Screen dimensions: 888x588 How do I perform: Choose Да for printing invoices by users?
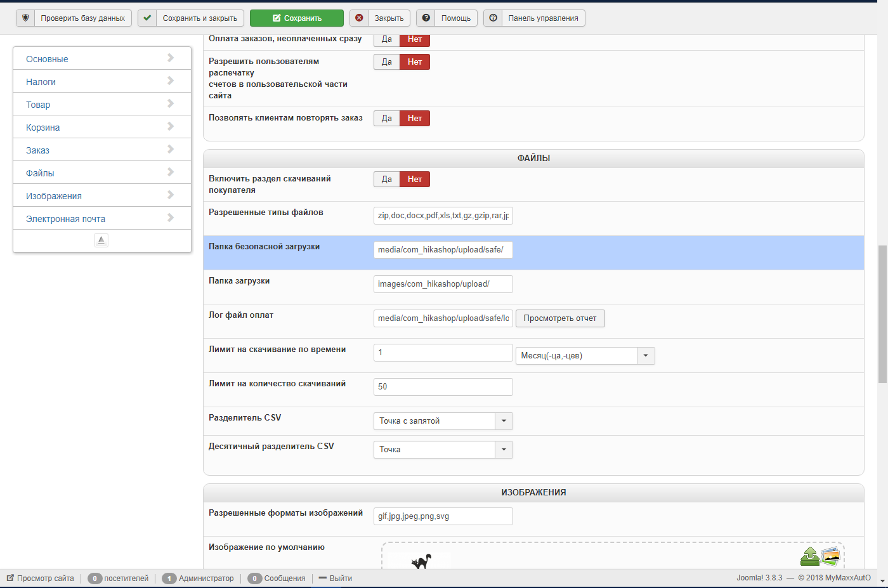(387, 62)
